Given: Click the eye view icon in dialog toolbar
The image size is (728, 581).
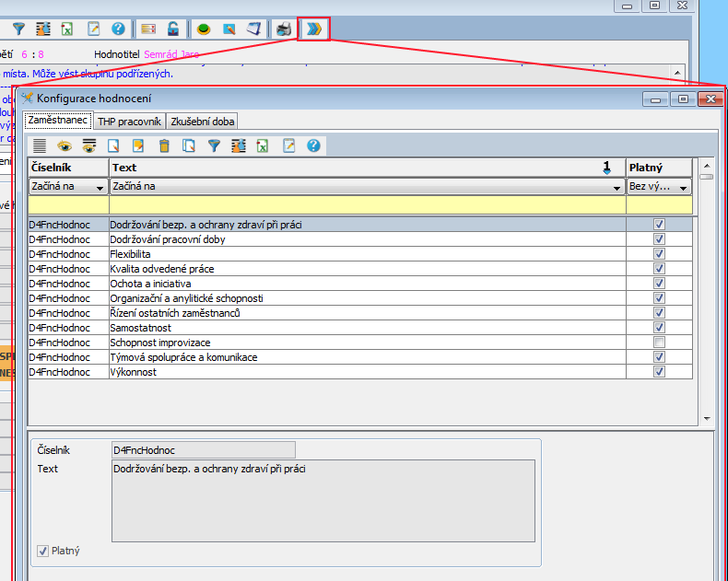Looking at the screenshot, I should [65, 145].
